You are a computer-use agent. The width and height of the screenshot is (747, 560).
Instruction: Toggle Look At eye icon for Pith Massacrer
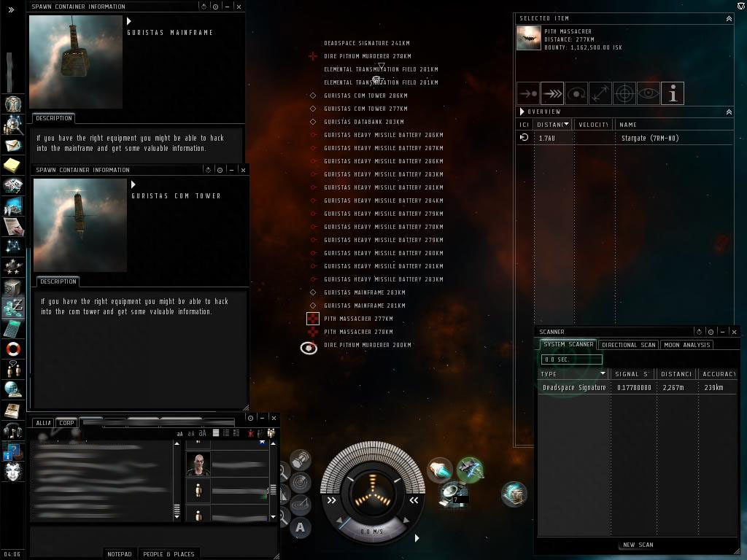click(x=649, y=93)
